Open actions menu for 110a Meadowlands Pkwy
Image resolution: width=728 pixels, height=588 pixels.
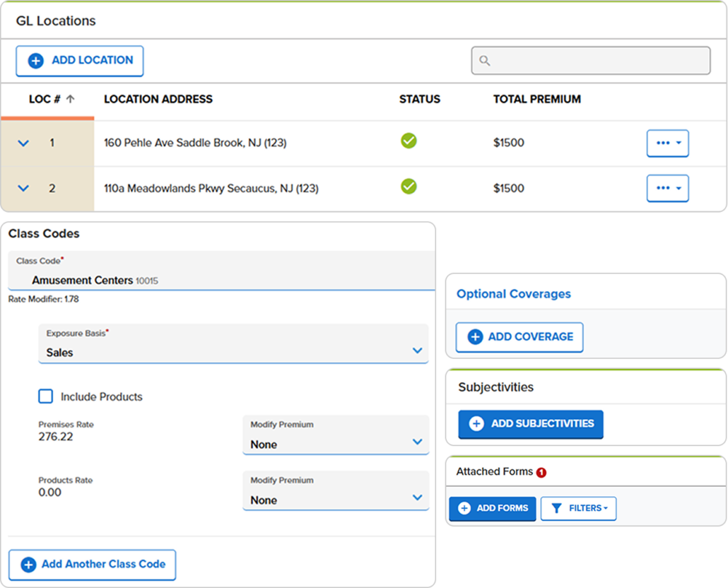pos(667,188)
